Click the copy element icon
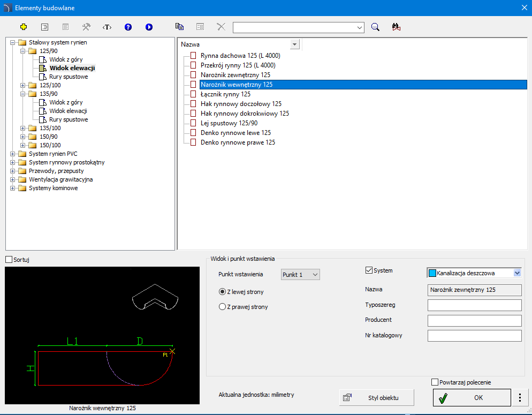Screen dimensions: 532x415 (x=179, y=27)
